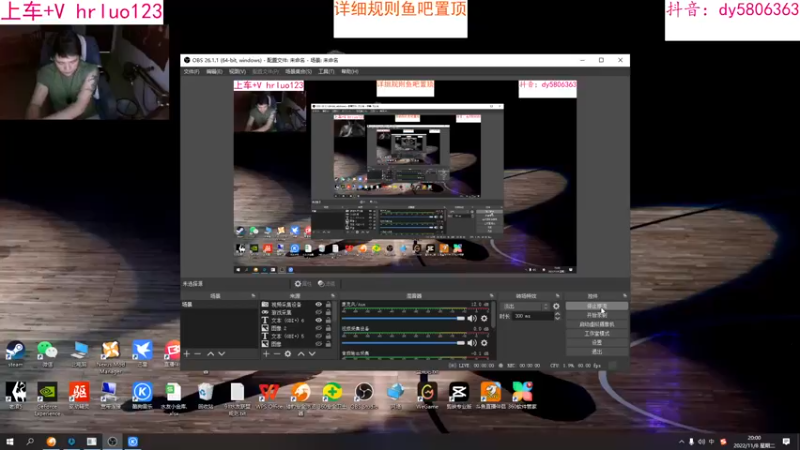Image resolution: width=800 pixels, height=450 pixels.
Task: Open Windows taskbar search
Action: click(x=30, y=441)
